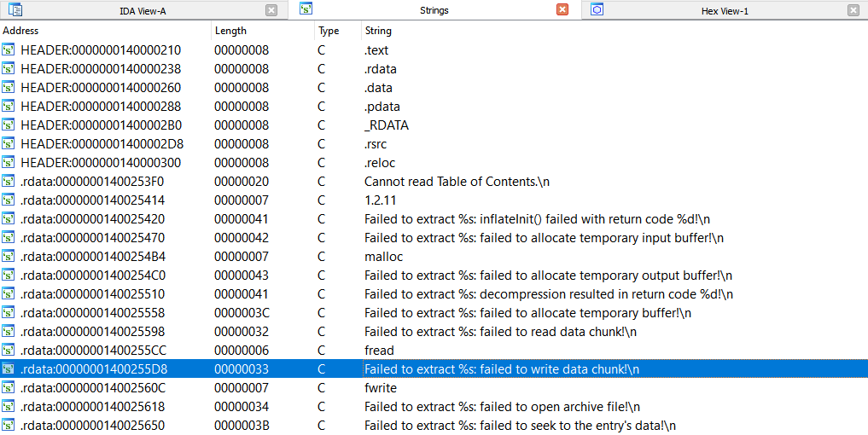Close the Strings tab
The height and width of the screenshot is (435, 868).
coord(562,10)
